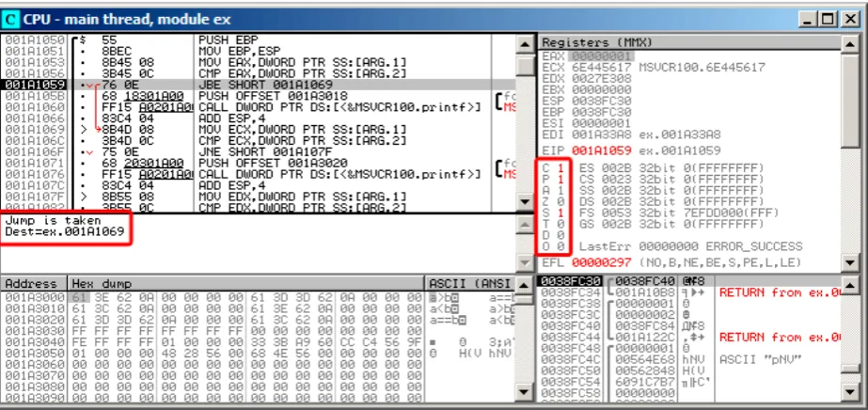Toggle the O overflow flag value

click(560, 245)
